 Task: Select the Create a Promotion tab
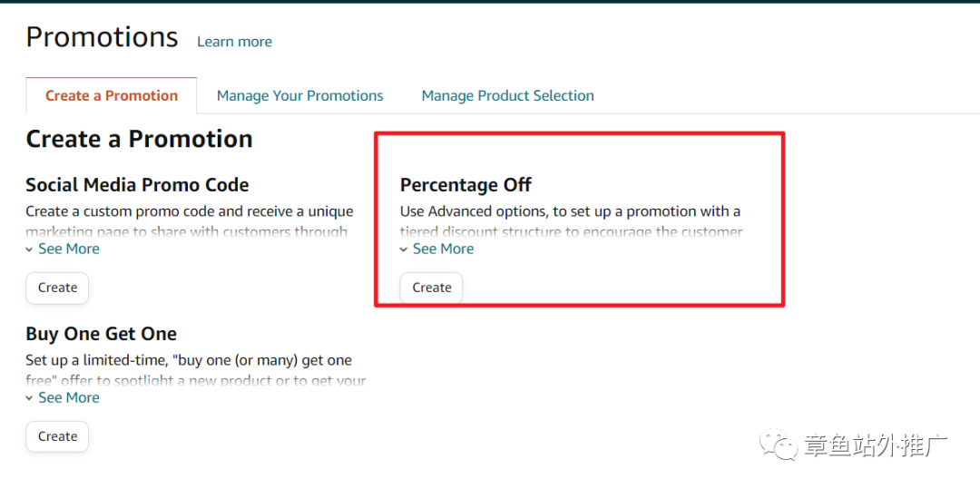point(112,95)
